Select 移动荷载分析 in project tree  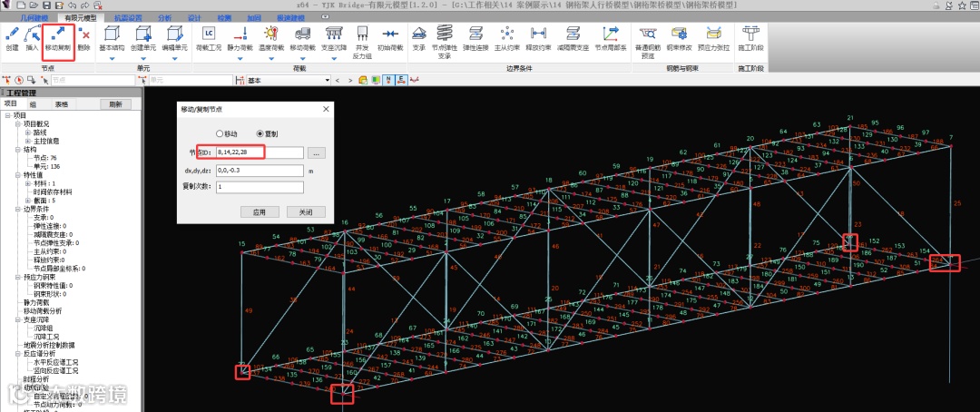(x=43, y=310)
